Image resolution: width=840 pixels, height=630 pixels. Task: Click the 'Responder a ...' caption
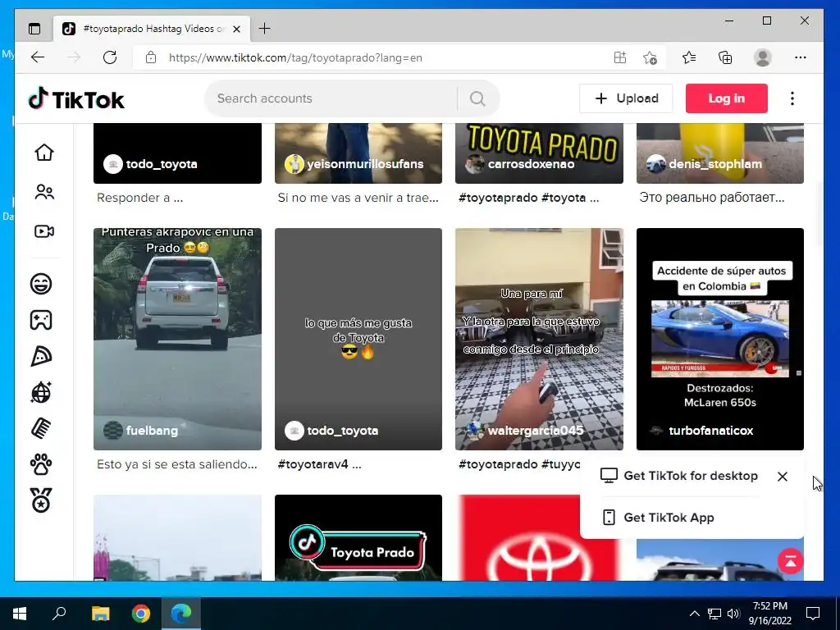point(139,198)
